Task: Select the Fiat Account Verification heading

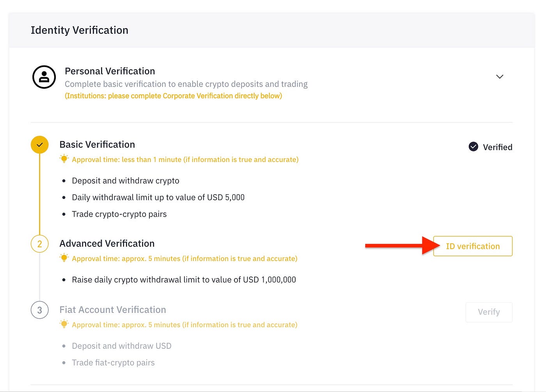Action: click(113, 310)
